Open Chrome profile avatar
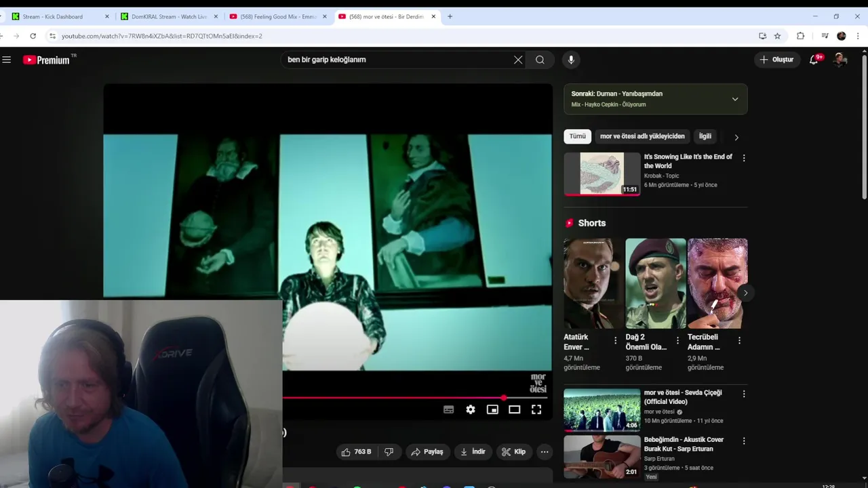The image size is (868, 488). [842, 36]
